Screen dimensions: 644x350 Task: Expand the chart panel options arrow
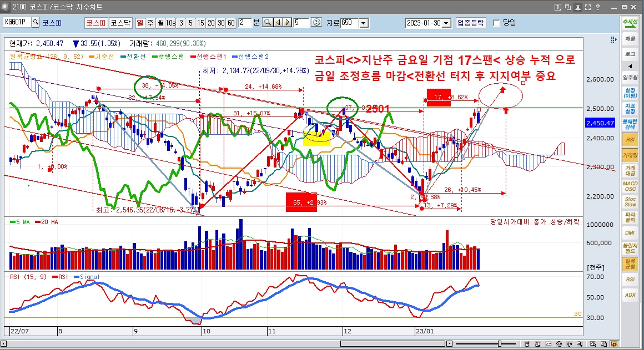[613, 40]
